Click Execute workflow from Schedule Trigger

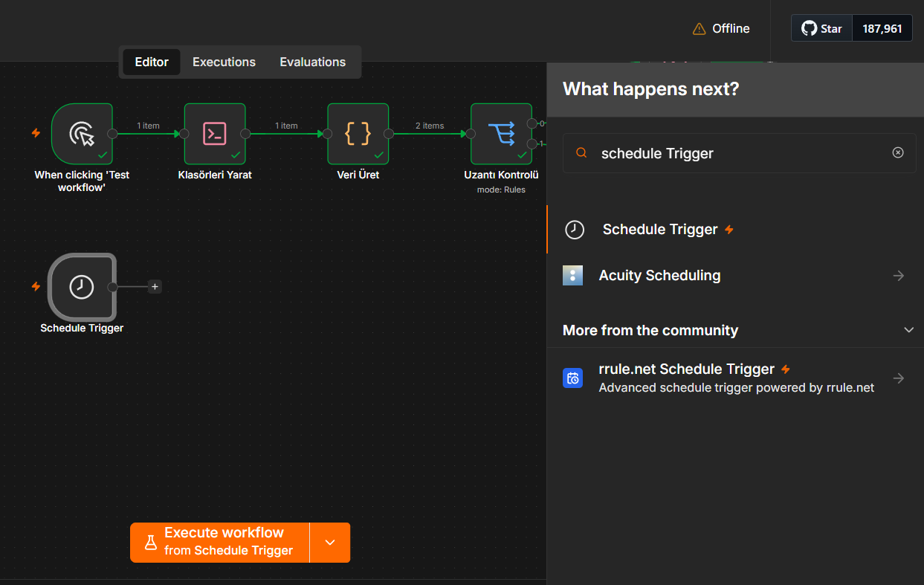pos(220,543)
